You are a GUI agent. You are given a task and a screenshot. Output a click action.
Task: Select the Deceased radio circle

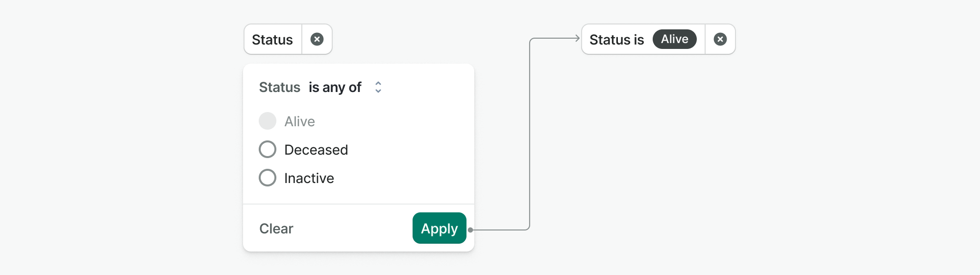tap(268, 149)
